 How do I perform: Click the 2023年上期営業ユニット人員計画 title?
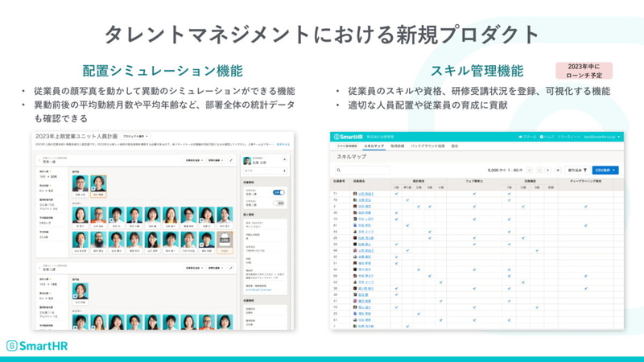(76, 136)
